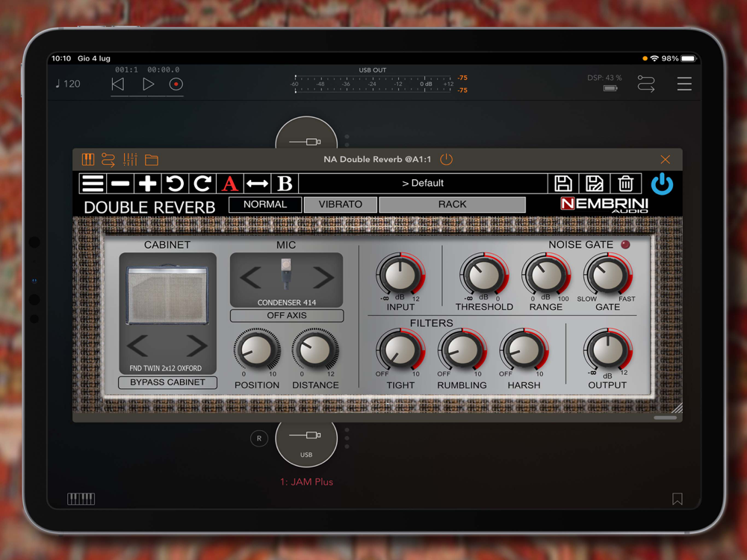Click the cabinet thumbnail image
Viewport: 747px width, 560px height.
[x=167, y=295]
